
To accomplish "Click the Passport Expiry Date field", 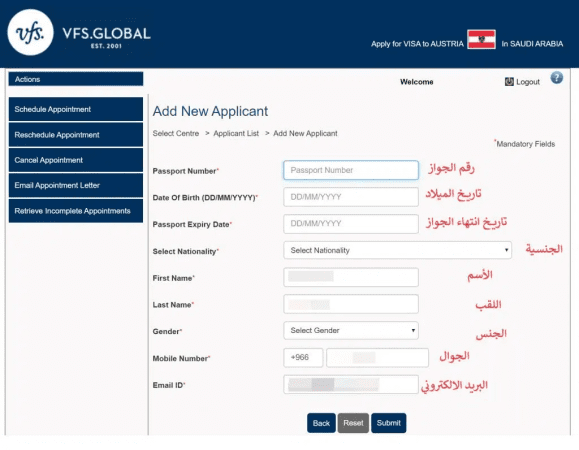I will click(351, 224).
